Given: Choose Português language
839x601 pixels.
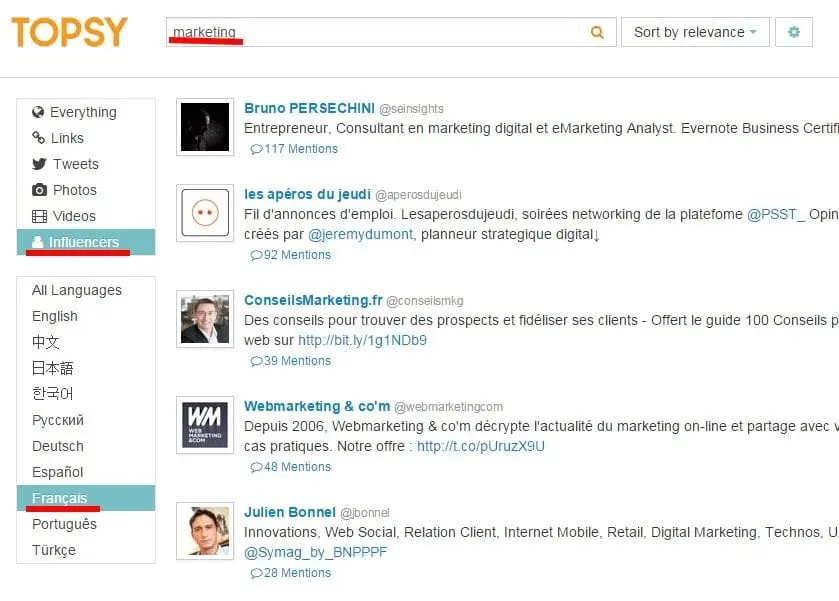Looking at the screenshot, I should point(86,524).
